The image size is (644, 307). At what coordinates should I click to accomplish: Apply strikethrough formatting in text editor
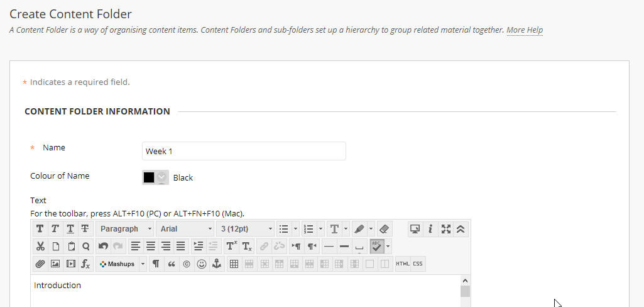click(85, 229)
